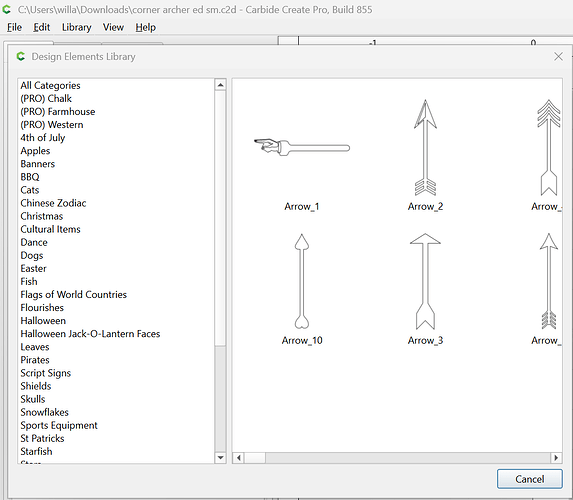This screenshot has height=500, width=573.
Task: Open the Help menu
Action: coord(145,27)
